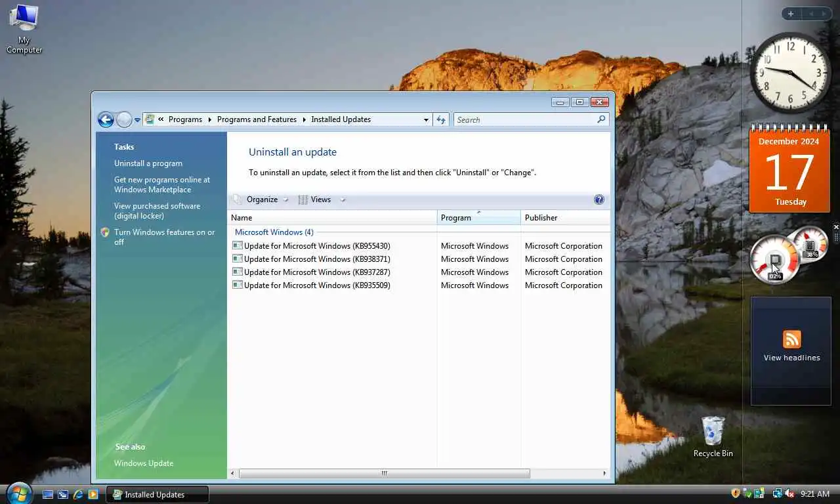The image size is (840, 504).
Task: Click the double chevron before Programs breadcrumb
Action: (161, 119)
